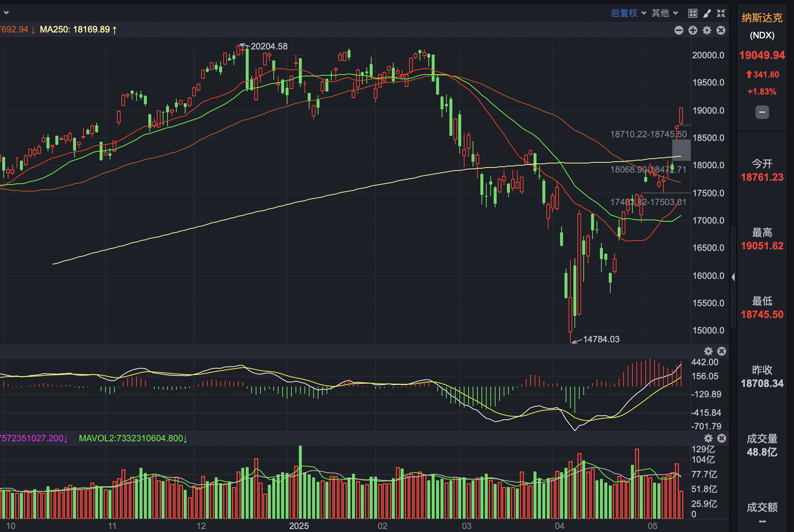This screenshot has width=794, height=532.
Task: Open main K-line indicator settings gear
Action: pyautogui.click(x=707, y=30)
